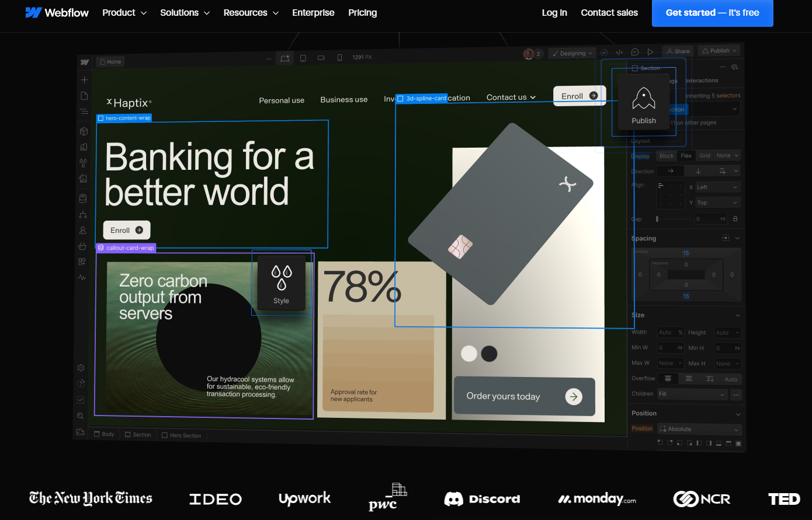Click the audit checkmark circle icon
The width and height of the screenshot is (812, 520).
pos(605,53)
